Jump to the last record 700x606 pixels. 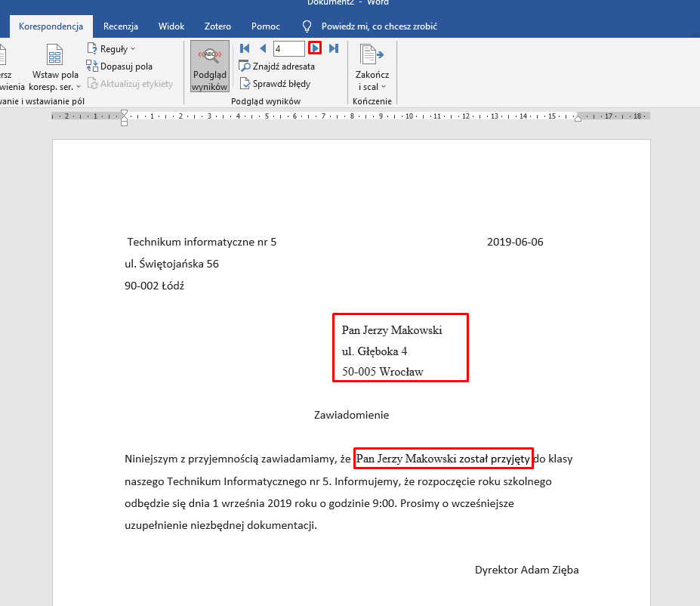(x=334, y=48)
